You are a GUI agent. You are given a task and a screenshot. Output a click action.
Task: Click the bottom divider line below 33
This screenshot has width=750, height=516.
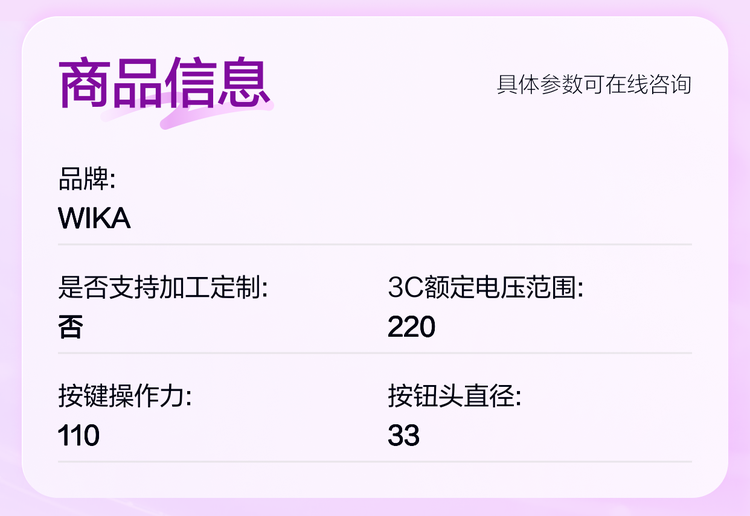(x=375, y=461)
